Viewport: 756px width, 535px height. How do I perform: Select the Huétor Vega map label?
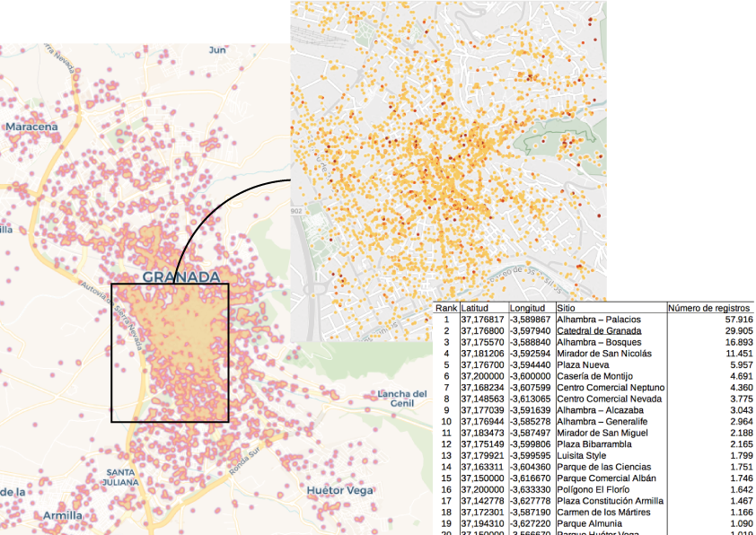tap(339, 490)
